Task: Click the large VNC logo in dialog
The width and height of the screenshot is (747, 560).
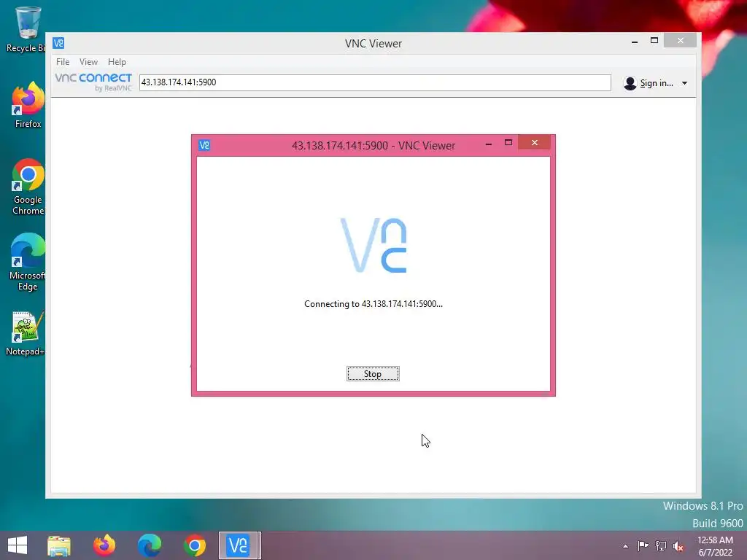Action: (x=373, y=245)
